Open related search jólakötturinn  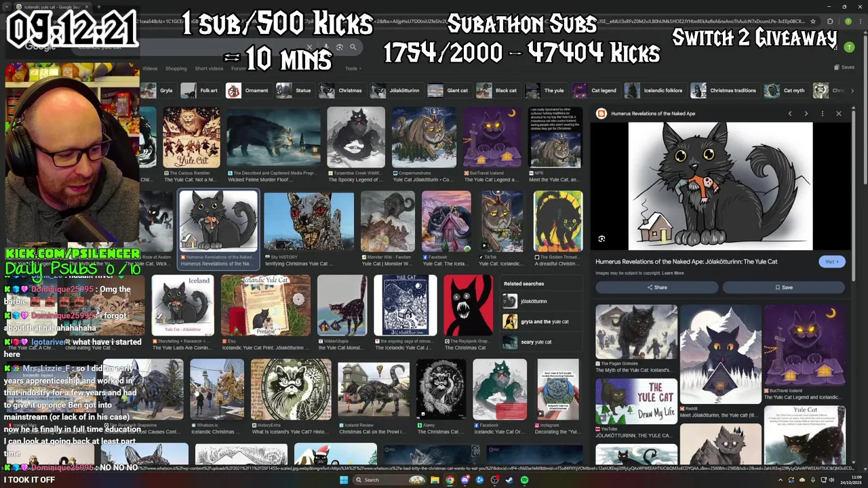[542, 302]
